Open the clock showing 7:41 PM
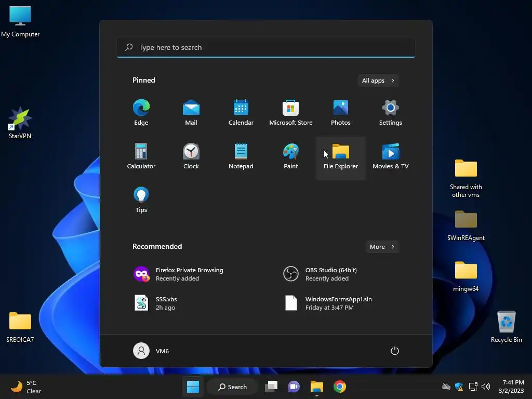532x399 pixels. coord(511,387)
